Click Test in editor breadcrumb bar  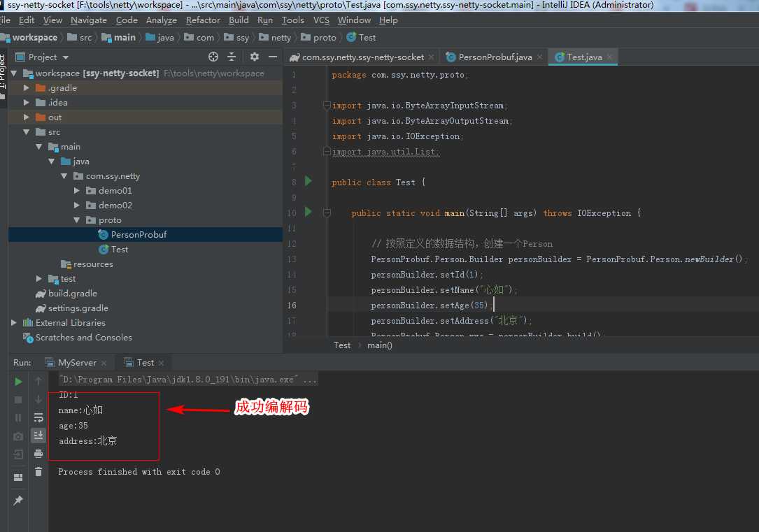(x=342, y=345)
